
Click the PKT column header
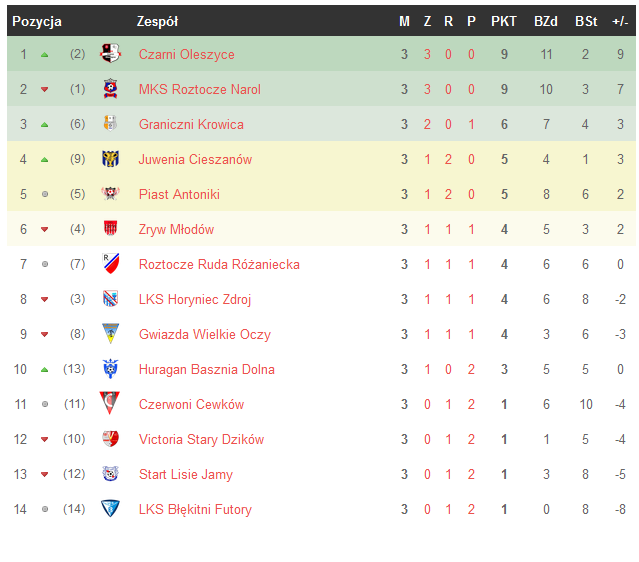[504, 21]
